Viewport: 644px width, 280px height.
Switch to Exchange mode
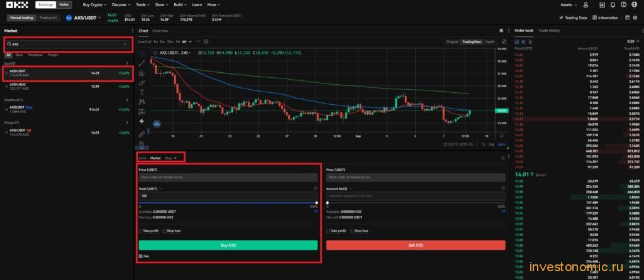(45, 5)
